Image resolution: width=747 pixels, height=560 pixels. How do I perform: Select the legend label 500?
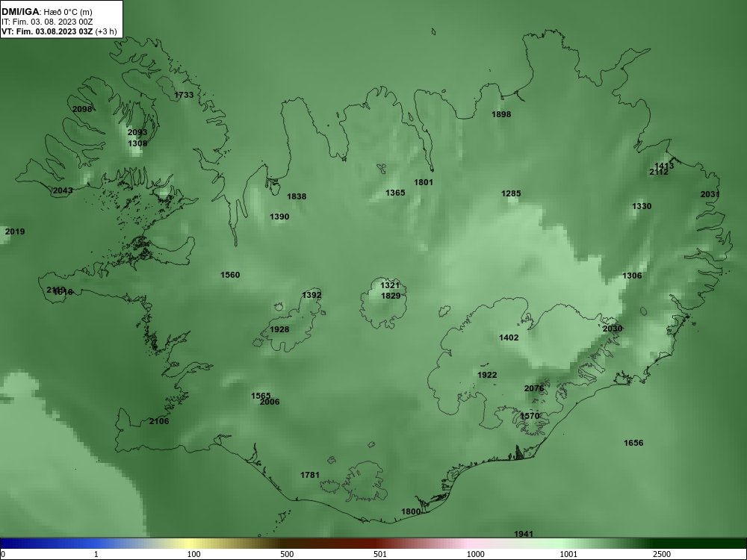click(x=287, y=554)
